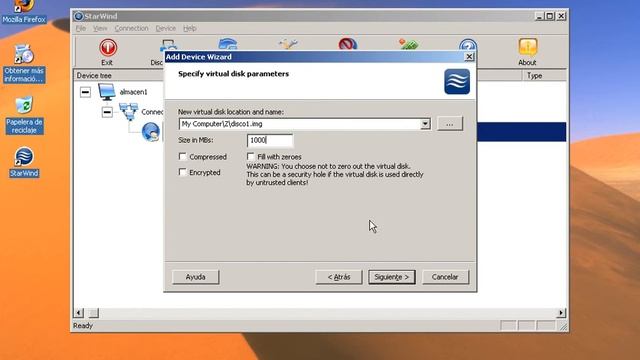Click the Exit toolbar icon
Viewport: 640px width, 360px height.
point(108,48)
